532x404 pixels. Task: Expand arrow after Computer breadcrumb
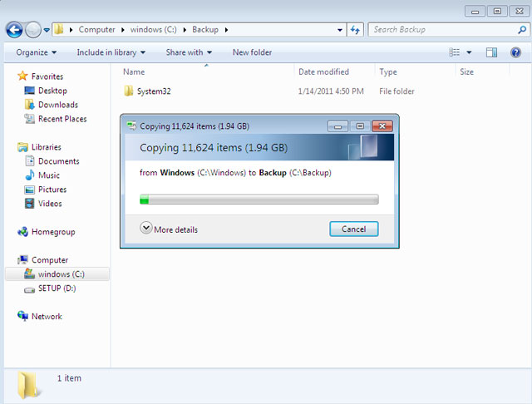[123, 30]
